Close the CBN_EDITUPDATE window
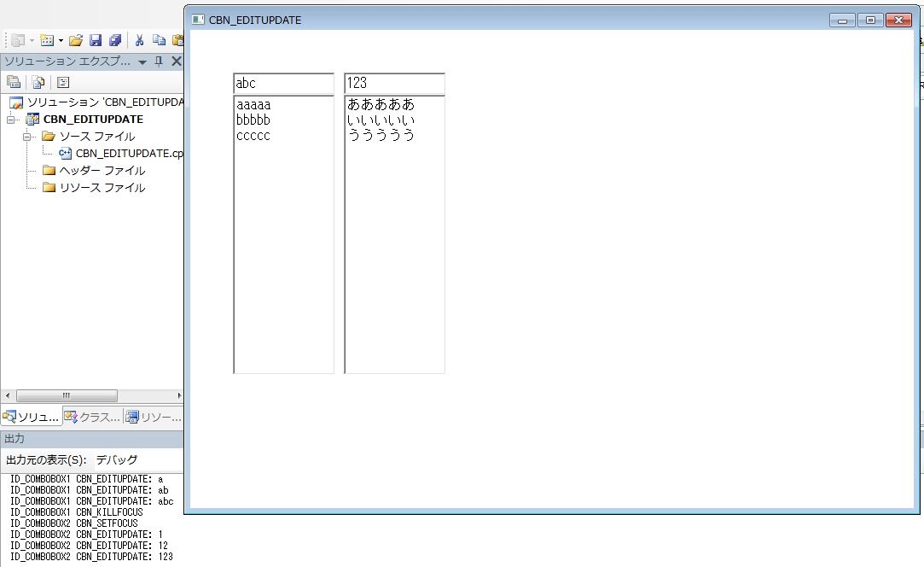Image resolution: width=924 pixels, height=567 pixels. pyautogui.click(x=898, y=20)
